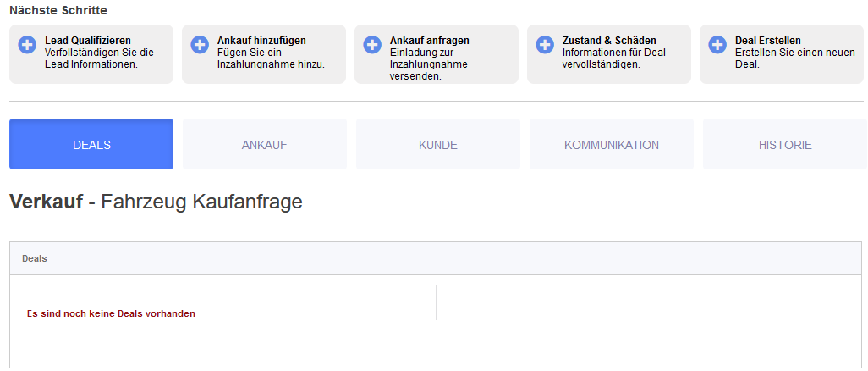Click the plus icon beside Deal Erstellen
868x371 pixels.
pyautogui.click(x=718, y=45)
